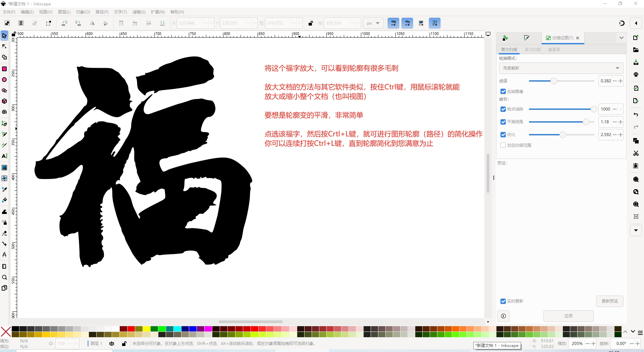Click the Cut scissors icon
The width and height of the screenshot is (644, 352).
(636, 153)
